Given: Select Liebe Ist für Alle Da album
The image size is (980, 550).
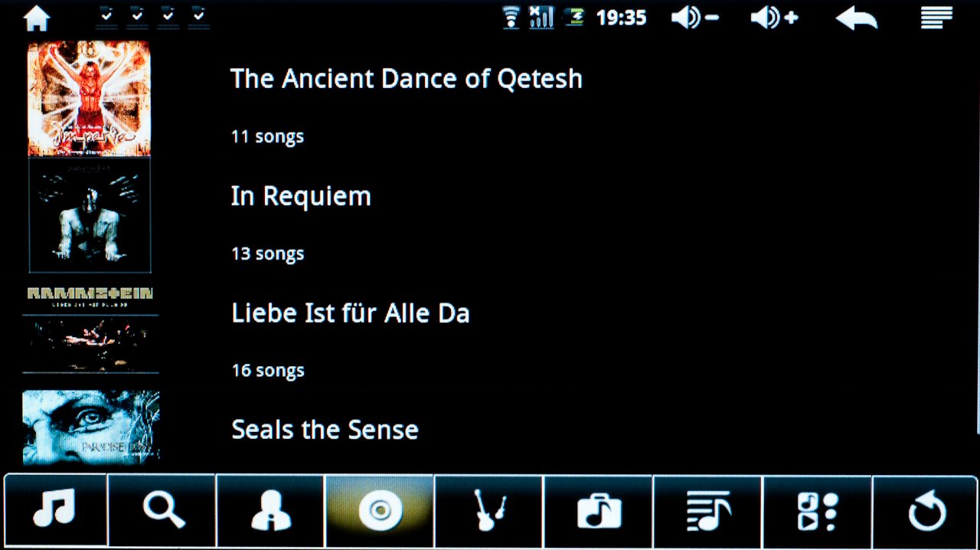Looking at the screenshot, I should (350, 313).
